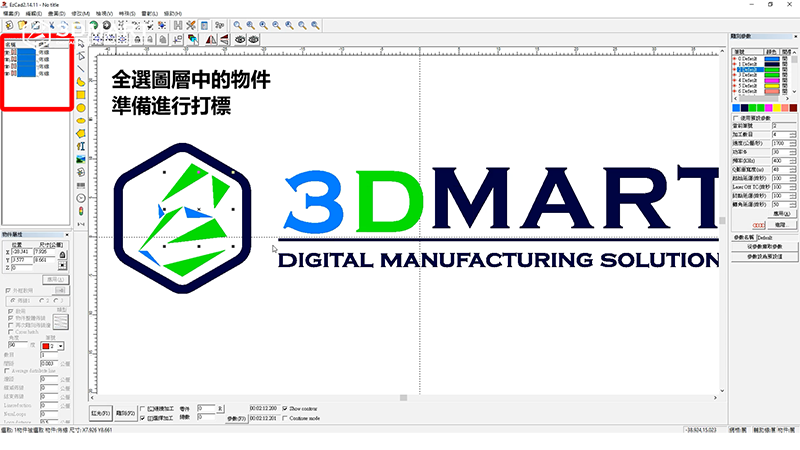Click the first zoom magnifier icon

(x=237, y=24)
